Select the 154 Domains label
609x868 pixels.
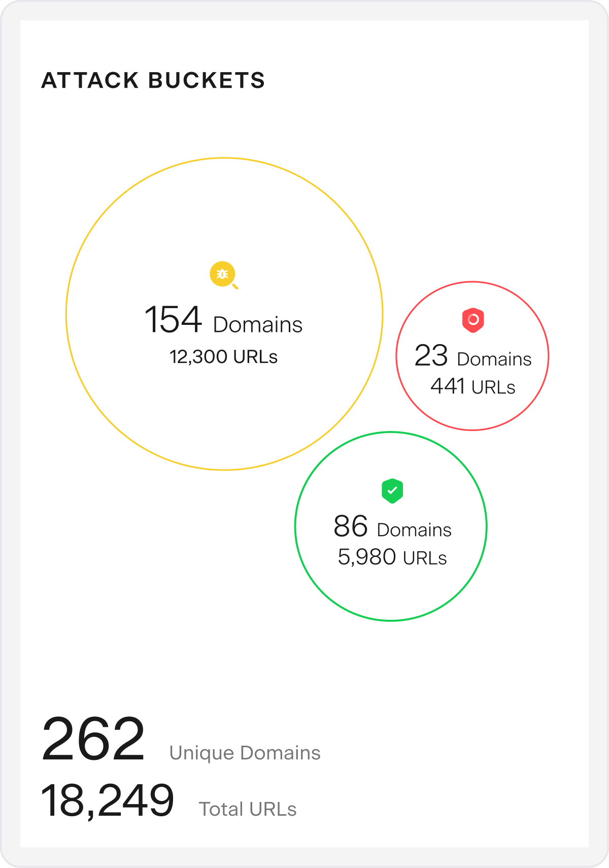point(223,321)
